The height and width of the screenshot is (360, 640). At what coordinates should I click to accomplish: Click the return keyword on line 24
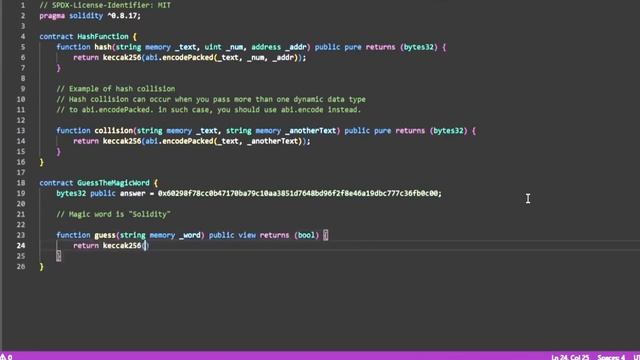point(86,246)
